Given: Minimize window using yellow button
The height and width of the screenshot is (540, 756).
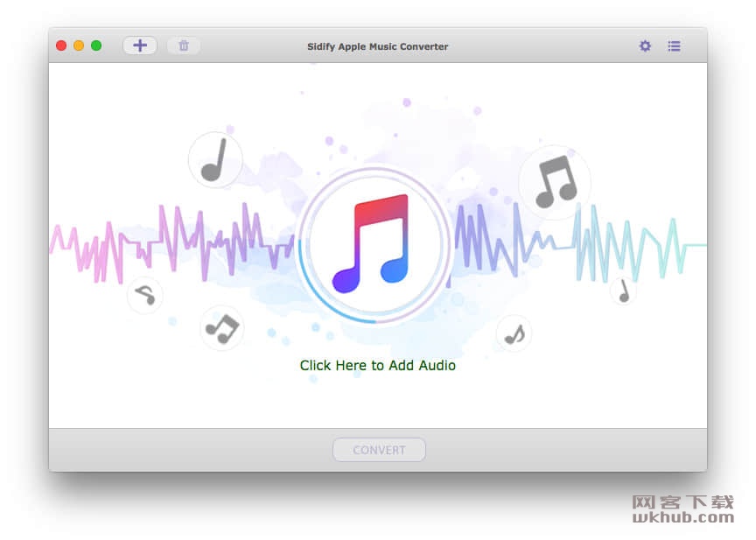Looking at the screenshot, I should click(79, 46).
